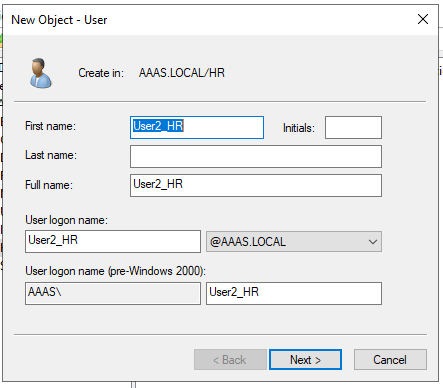This screenshot has height=388, width=443.
Task: Click the Next > button
Action: tap(305, 360)
